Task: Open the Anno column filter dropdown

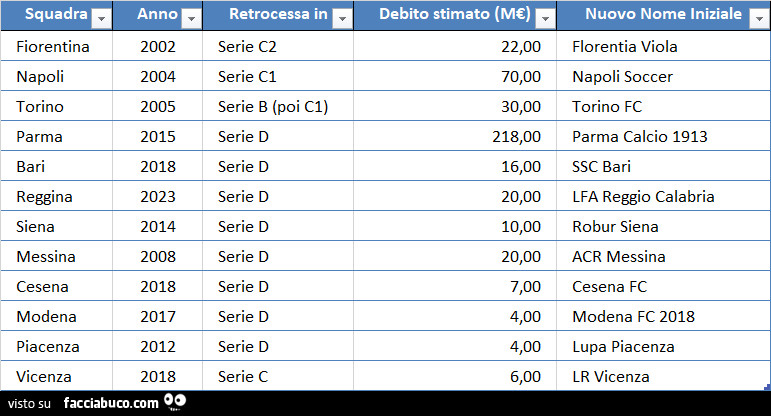Action: pyautogui.click(x=191, y=18)
